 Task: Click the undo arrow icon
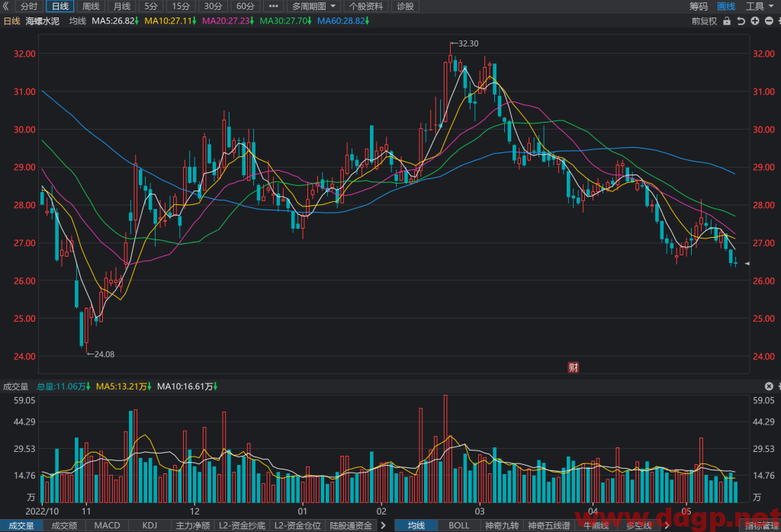pos(741,21)
